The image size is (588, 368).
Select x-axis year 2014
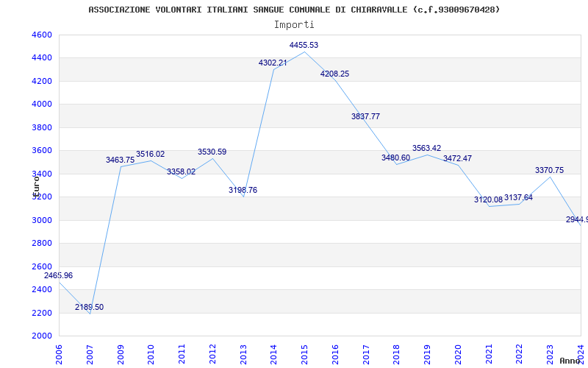coord(273,354)
